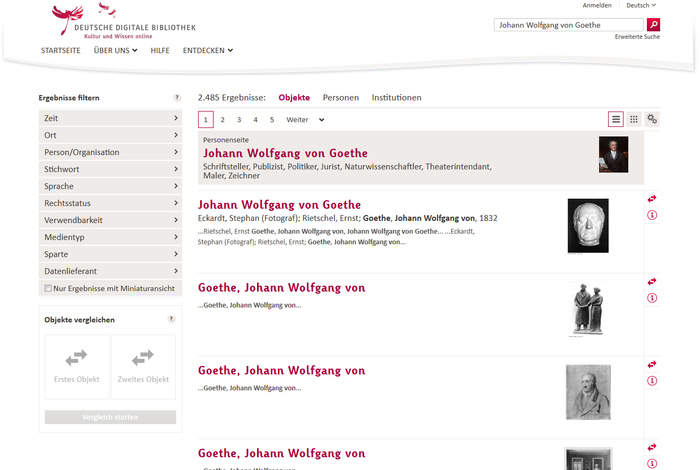Open Erweiterte Suche
This screenshot has height=470, width=700.
(637, 37)
